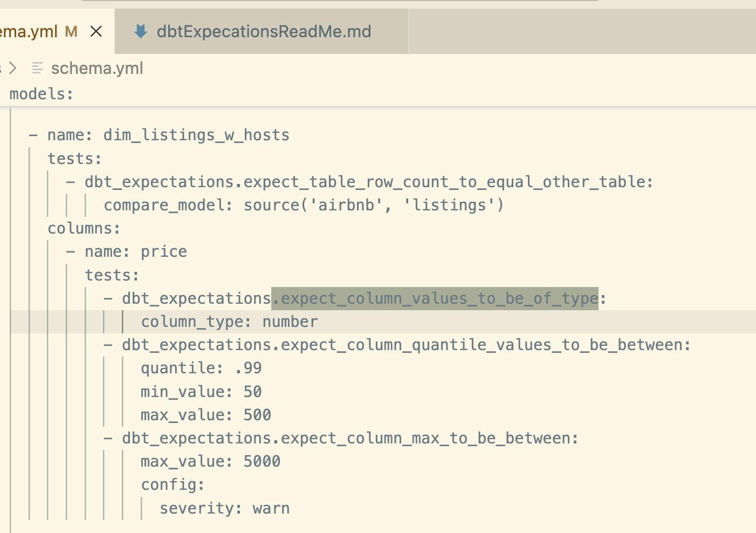Viewport: 756px width, 533px height.
Task: Expand the breadcrumb chevron before schema.yml
Action: pyautogui.click(x=13, y=69)
